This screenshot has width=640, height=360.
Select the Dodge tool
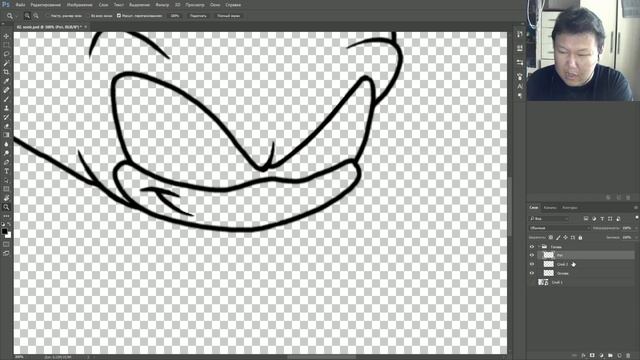click(6, 153)
